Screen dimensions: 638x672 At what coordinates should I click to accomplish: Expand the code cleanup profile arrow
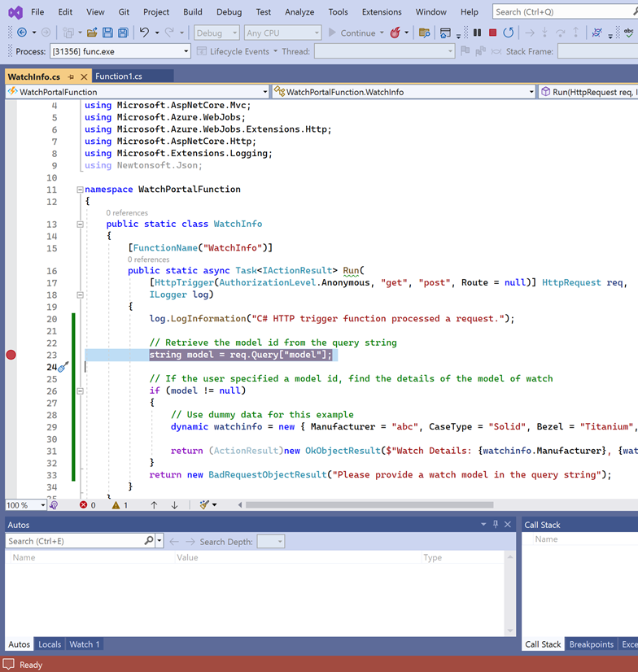tap(214, 505)
